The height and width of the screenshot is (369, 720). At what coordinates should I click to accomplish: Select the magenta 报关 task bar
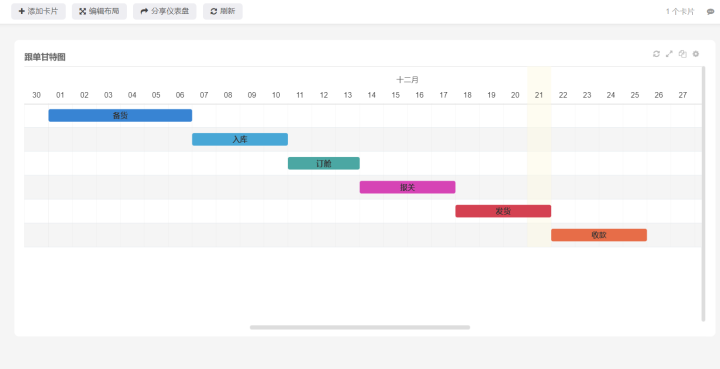(407, 187)
